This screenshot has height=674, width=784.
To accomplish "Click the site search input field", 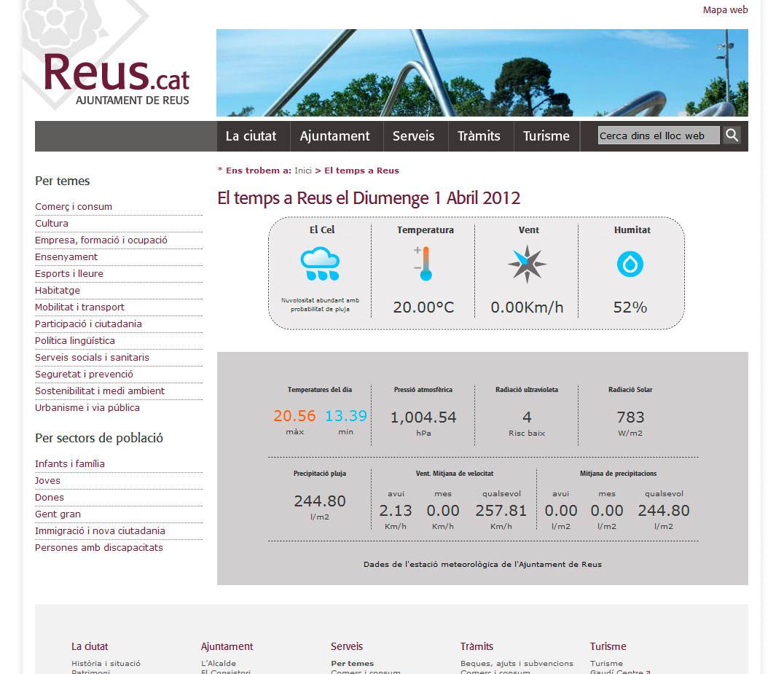I will tap(658, 136).
